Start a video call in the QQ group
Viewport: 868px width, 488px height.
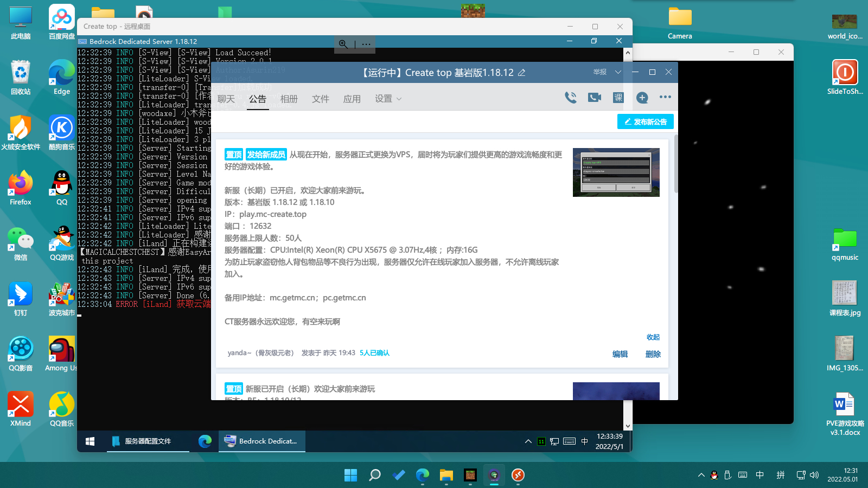[x=595, y=98]
